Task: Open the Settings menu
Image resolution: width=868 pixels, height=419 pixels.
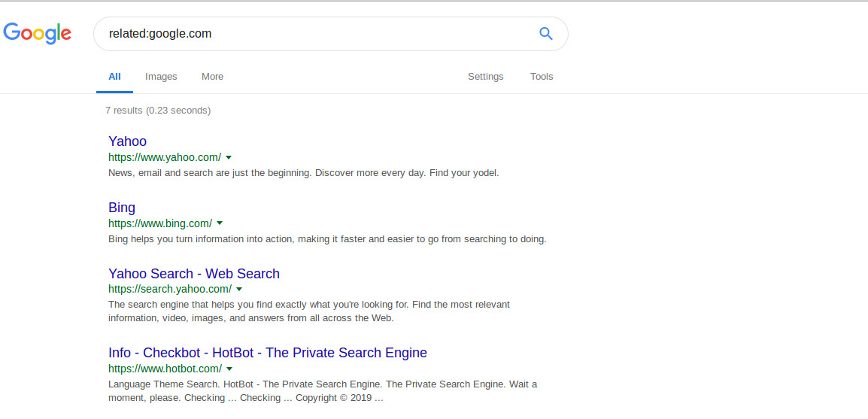Action: pos(485,77)
